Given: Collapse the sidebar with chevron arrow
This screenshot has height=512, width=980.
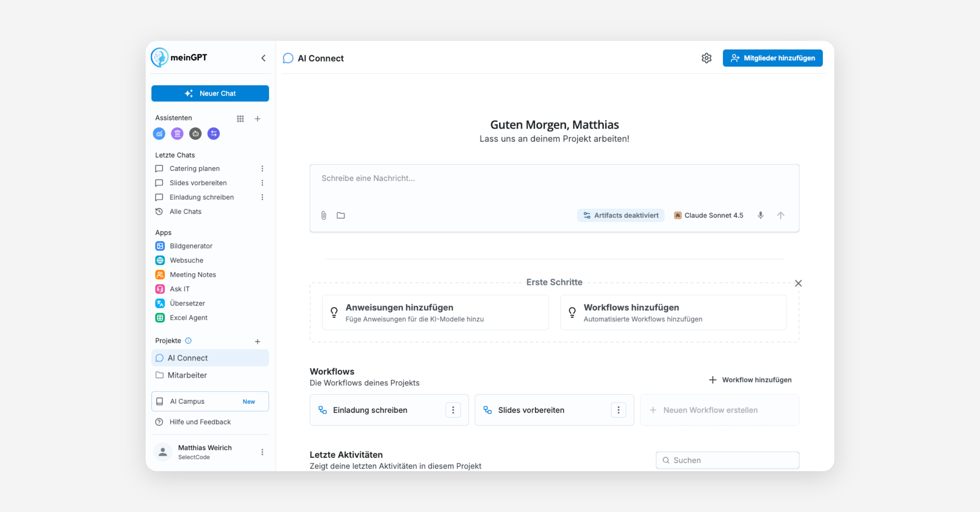Looking at the screenshot, I should [263, 58].
